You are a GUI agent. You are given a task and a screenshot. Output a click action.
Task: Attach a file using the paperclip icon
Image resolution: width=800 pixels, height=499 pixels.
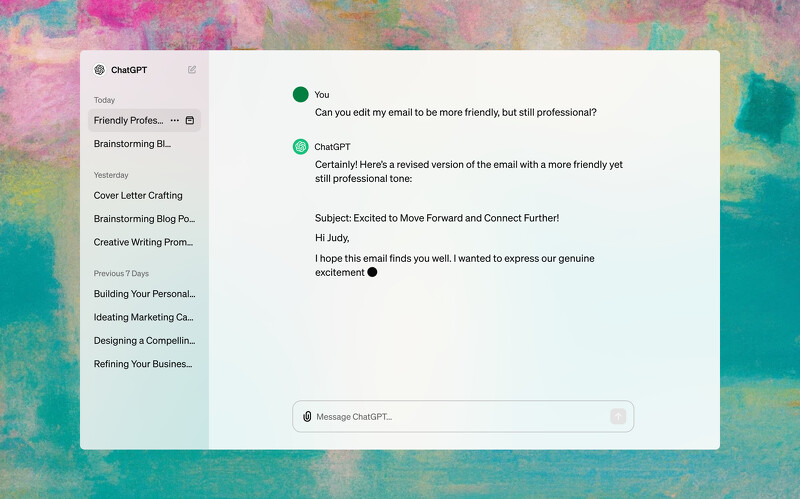click(x=307, y=416)
